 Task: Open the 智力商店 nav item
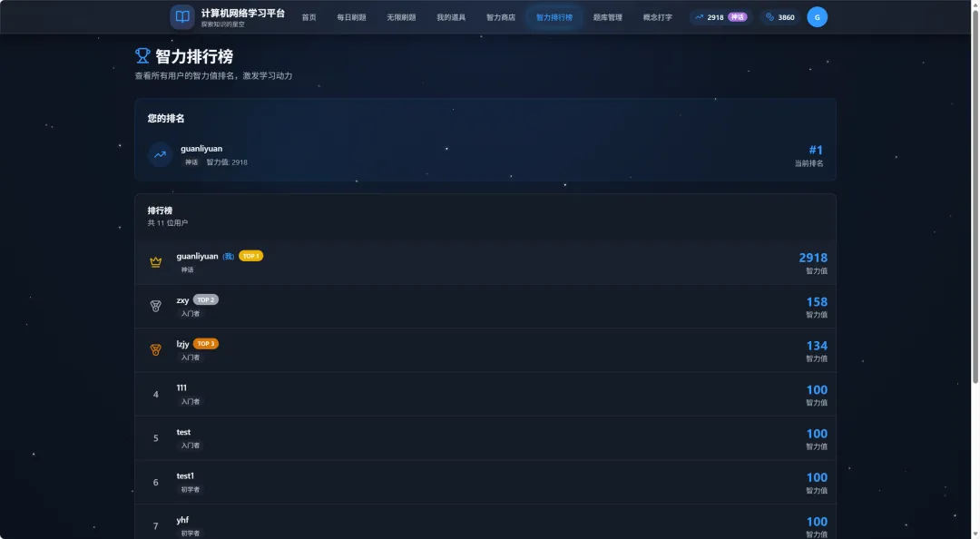pyautogui.click(x=501, y=17)
